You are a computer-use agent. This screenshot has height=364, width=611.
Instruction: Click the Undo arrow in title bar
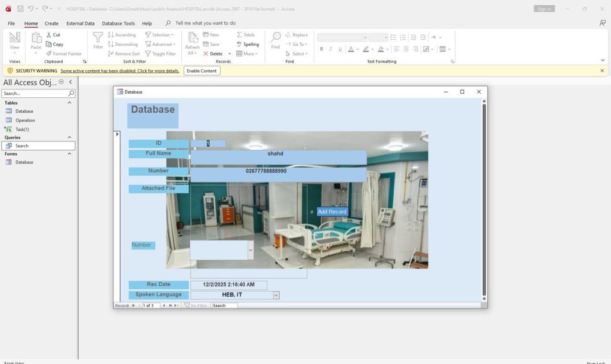point(30,8)
